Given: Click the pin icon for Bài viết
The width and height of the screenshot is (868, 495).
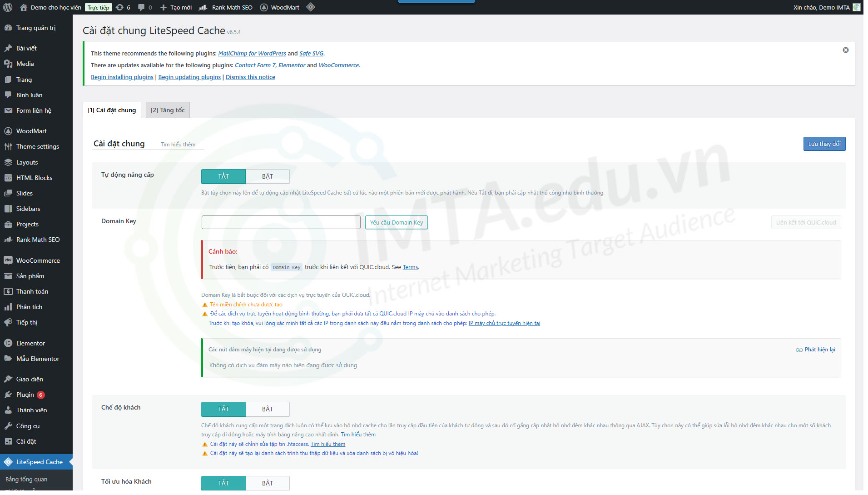Looking at the screenshot, I should click(x=8, y=48).
